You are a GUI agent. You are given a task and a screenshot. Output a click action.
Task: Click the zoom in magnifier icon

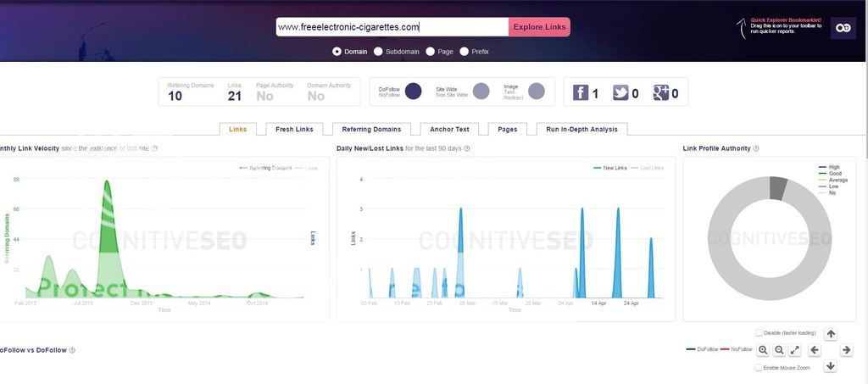pos(763,350)
